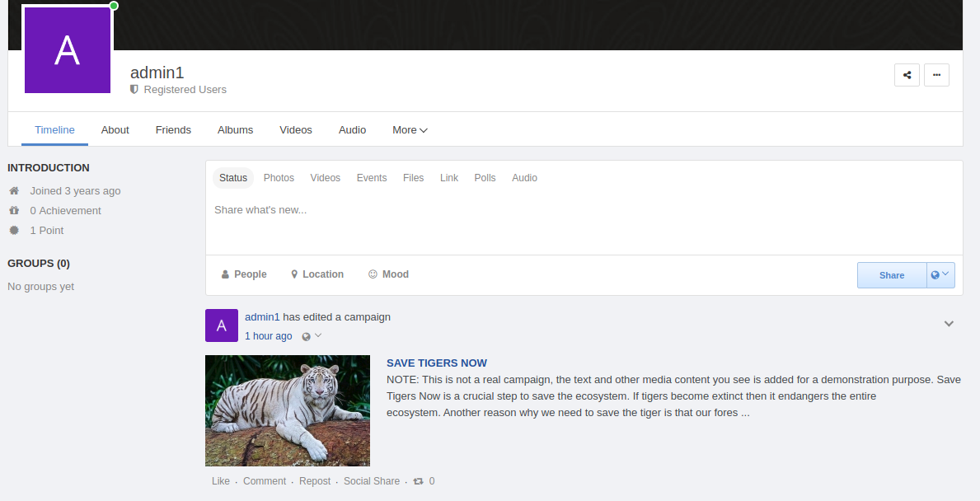Switch to the Albums tab
980x501 pixels.
235,130
